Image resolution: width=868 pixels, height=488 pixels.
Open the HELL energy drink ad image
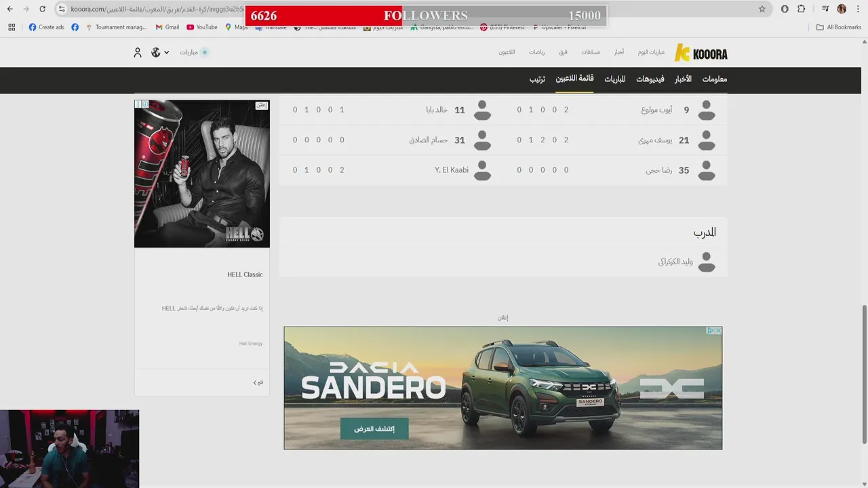[x=202, y=174]
